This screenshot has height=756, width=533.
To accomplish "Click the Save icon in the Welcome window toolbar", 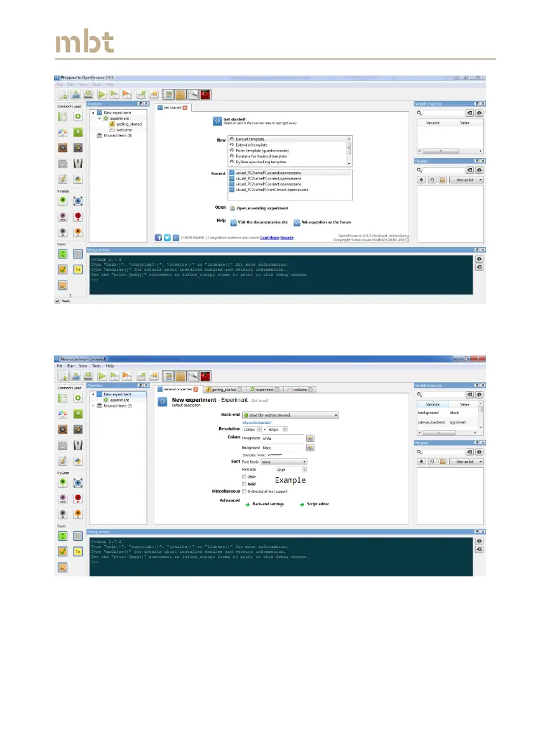I will (x=88, y=95).
